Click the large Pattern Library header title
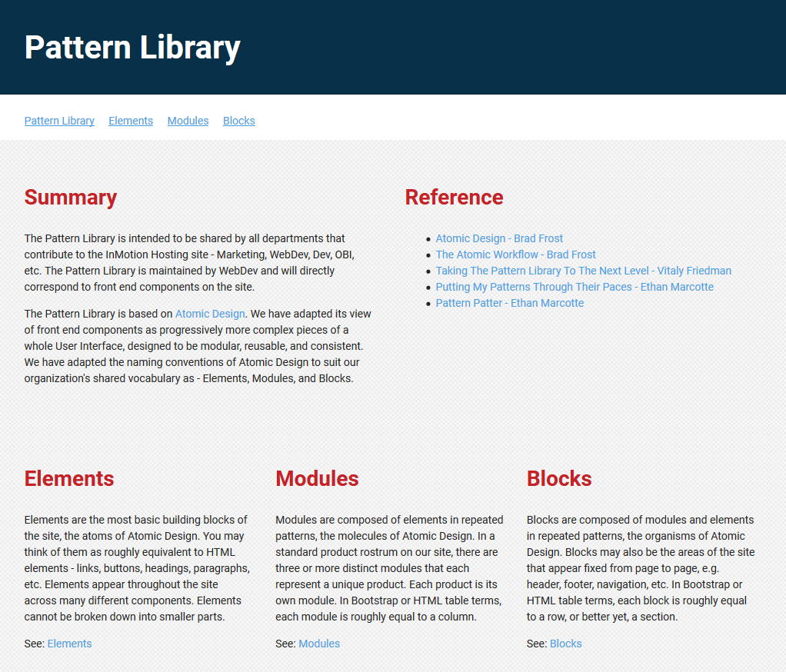Viewport: 786px width, 672px height. pyautogui.click(x=132, y=47)
